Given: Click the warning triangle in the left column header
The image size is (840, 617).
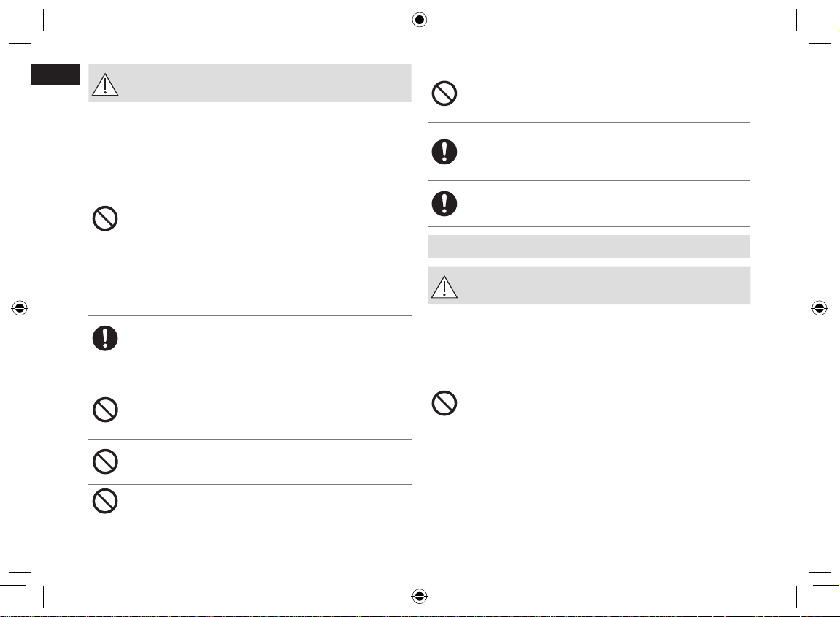Looking at the screenshot, I should (105, 85).
